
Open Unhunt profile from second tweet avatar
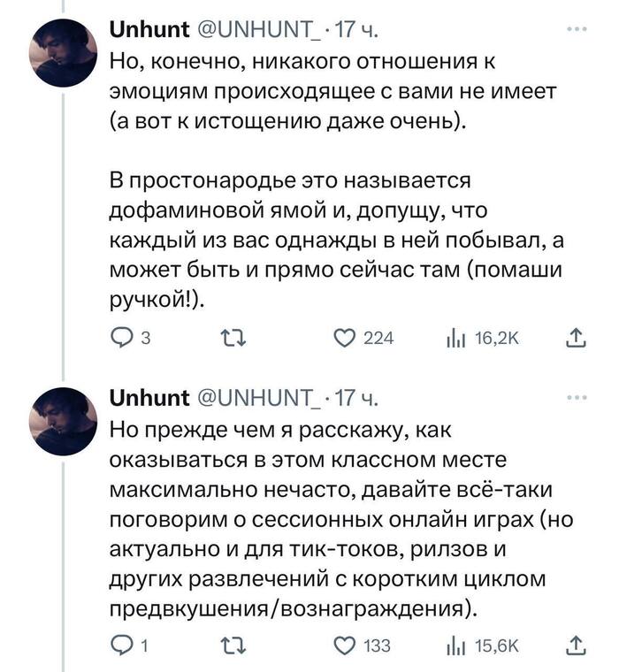point(63,422)
